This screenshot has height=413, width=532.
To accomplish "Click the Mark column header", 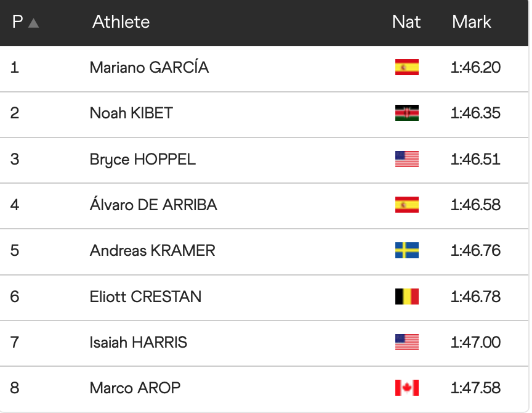I will (471, 22).
